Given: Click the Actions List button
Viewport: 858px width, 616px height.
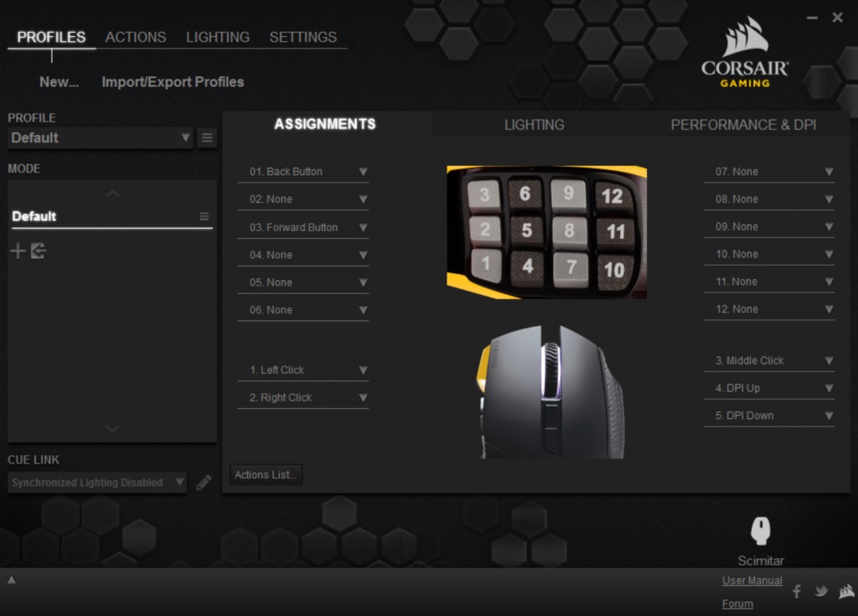Looking at the screenshot, I should (266, 475).
